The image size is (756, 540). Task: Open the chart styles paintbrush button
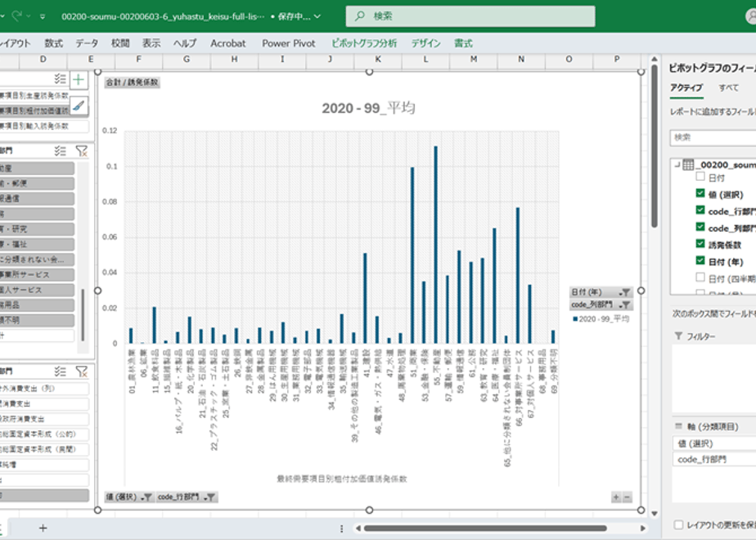point(79,105)
